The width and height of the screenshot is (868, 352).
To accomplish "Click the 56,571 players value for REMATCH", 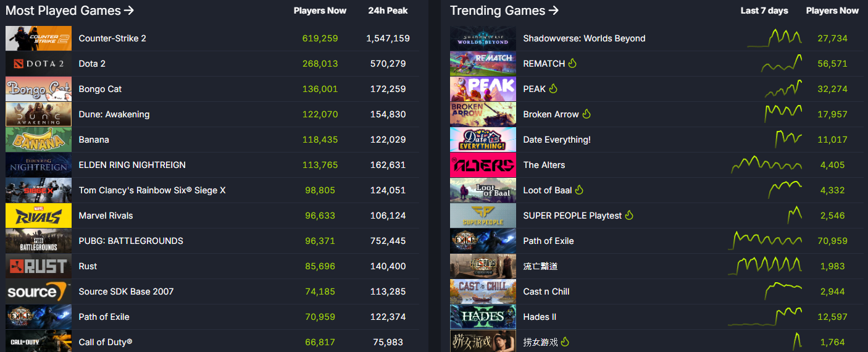I will (832, 64).
